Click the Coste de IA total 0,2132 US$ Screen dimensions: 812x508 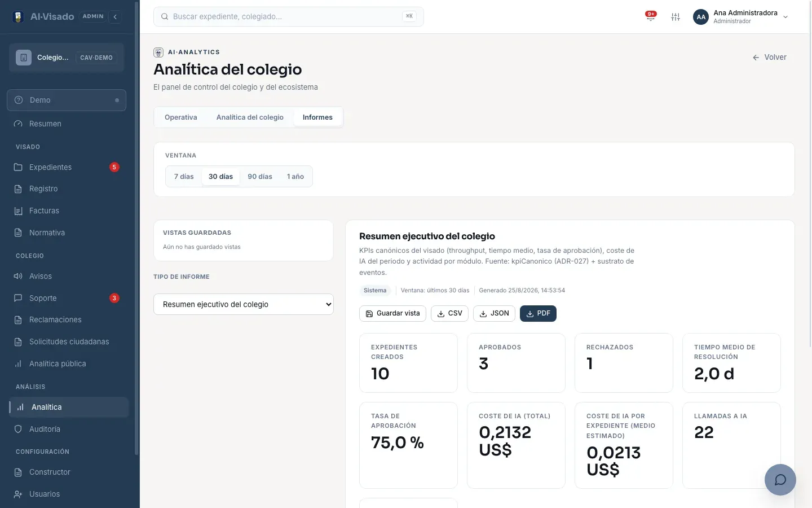coord(505,441)
